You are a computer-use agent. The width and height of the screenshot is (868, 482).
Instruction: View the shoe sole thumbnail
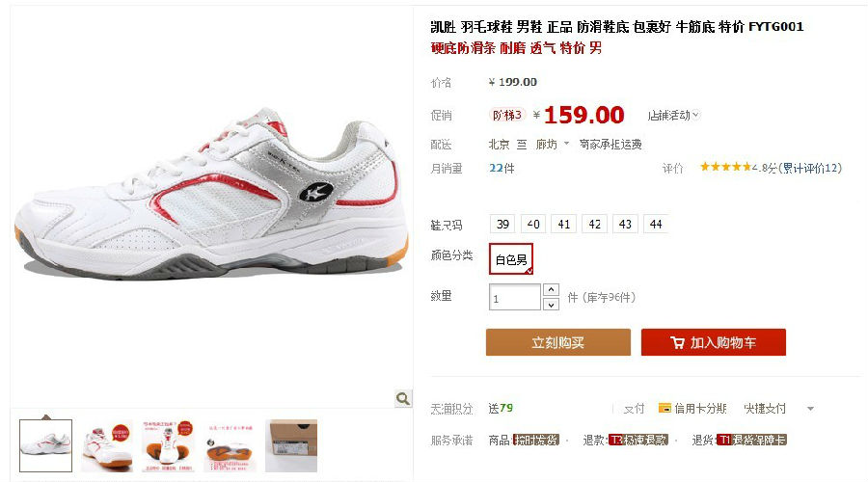point(230,446)
